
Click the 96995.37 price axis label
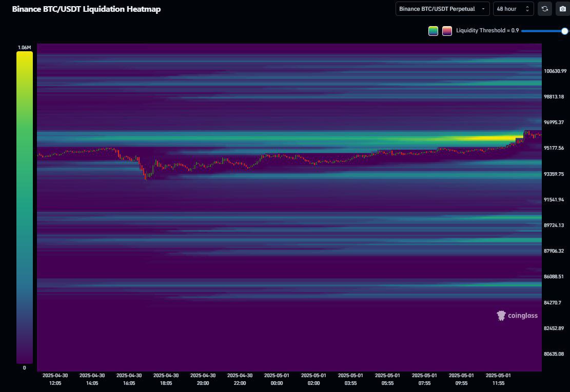click(x=554, y=122)
